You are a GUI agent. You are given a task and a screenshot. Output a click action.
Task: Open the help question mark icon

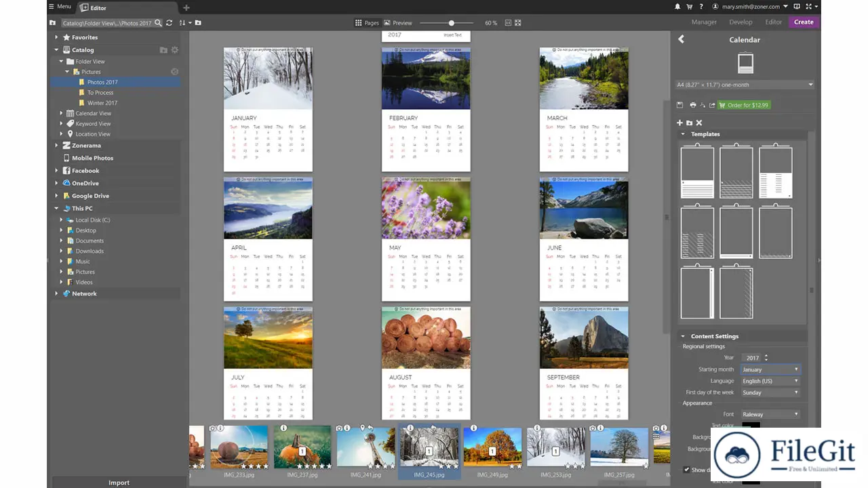coord(701,7)
